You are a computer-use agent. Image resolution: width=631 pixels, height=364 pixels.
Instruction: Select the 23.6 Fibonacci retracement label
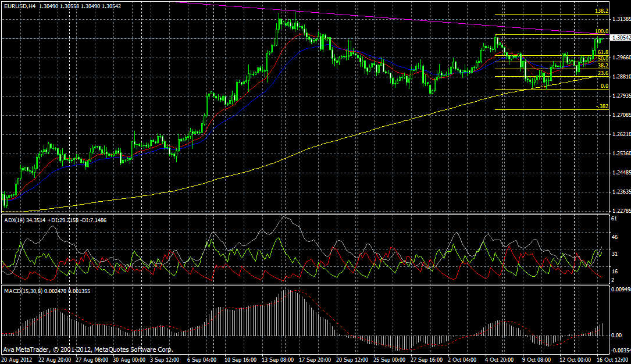603,73
